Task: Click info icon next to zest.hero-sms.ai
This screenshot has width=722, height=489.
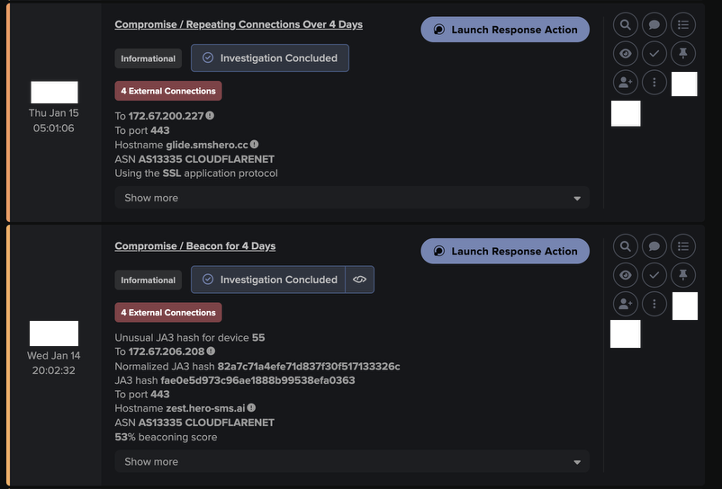Action: coord(251,408)
